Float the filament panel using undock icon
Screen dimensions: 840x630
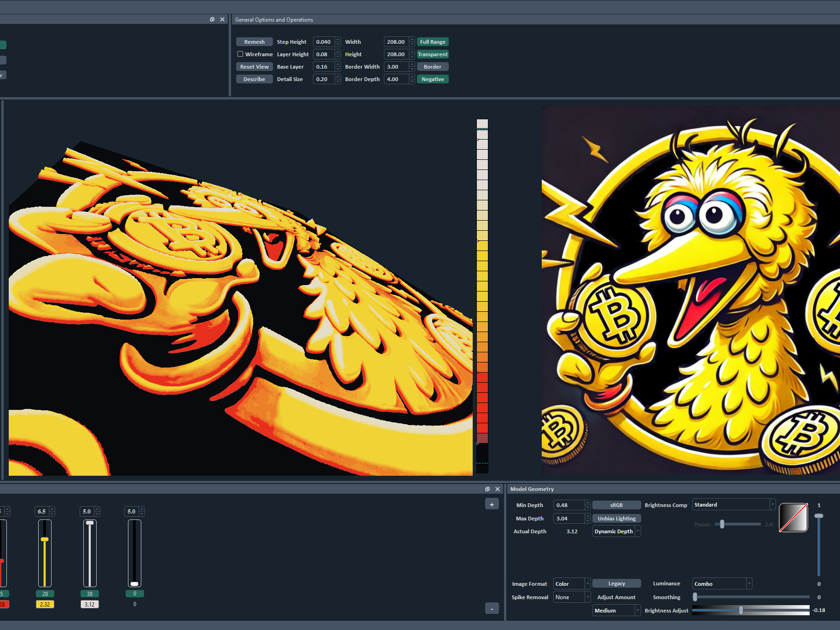click(x=487, y=489)
